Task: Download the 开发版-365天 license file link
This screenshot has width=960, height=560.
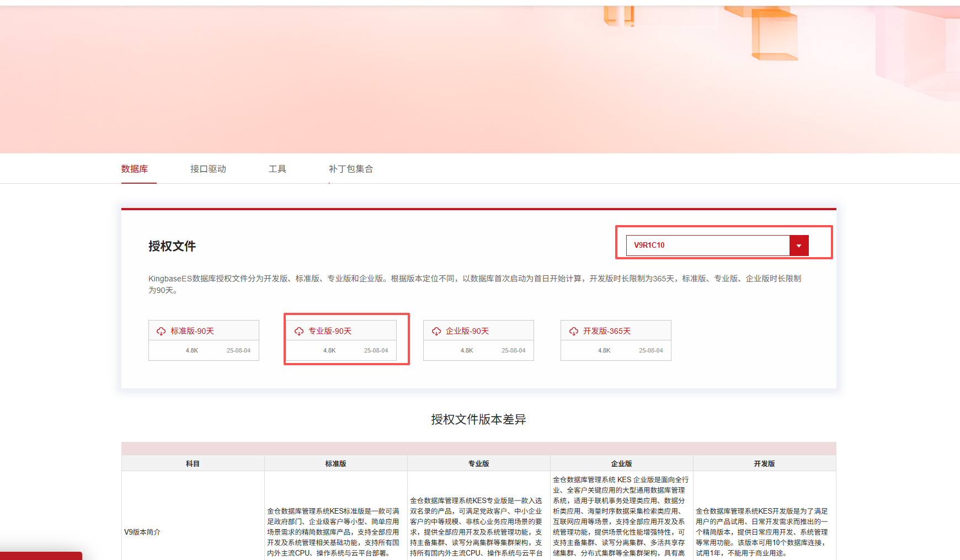Action: tap(607, 331)
